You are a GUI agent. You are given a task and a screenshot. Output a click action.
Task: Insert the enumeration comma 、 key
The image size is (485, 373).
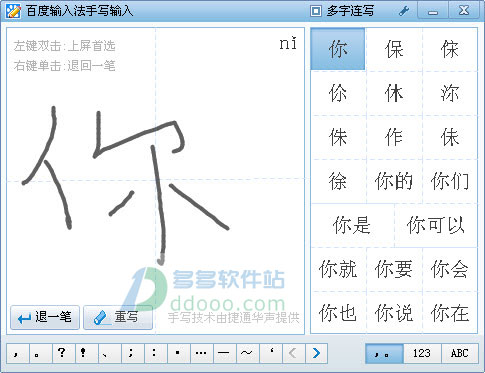pos(110,353)
